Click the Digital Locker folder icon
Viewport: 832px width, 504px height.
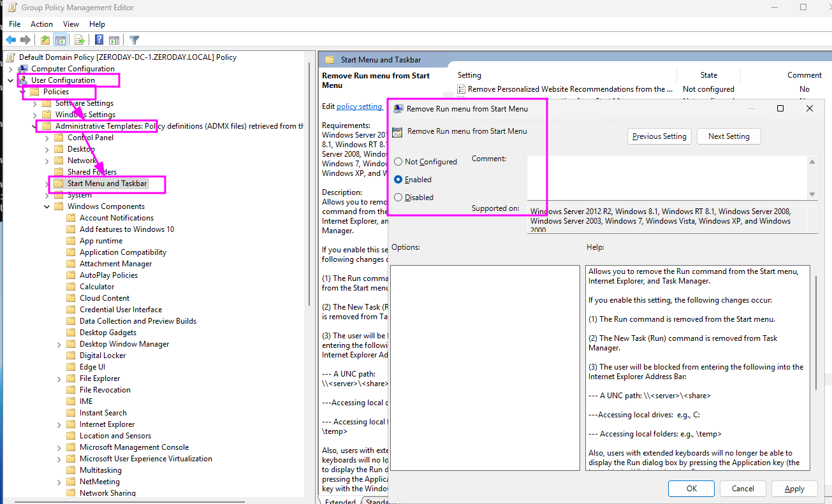pos(71,356)
